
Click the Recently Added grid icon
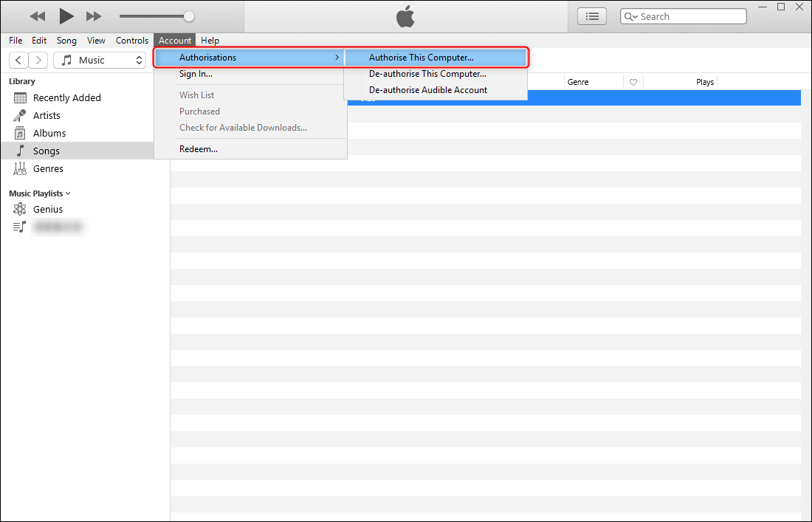(x=20, y=98)
